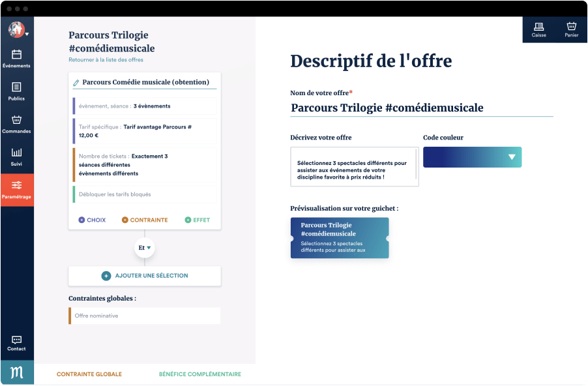This screenshot has height=386, width=588.
Task: Open the Caisse tool at top right
Action: [x=538, y=29]
